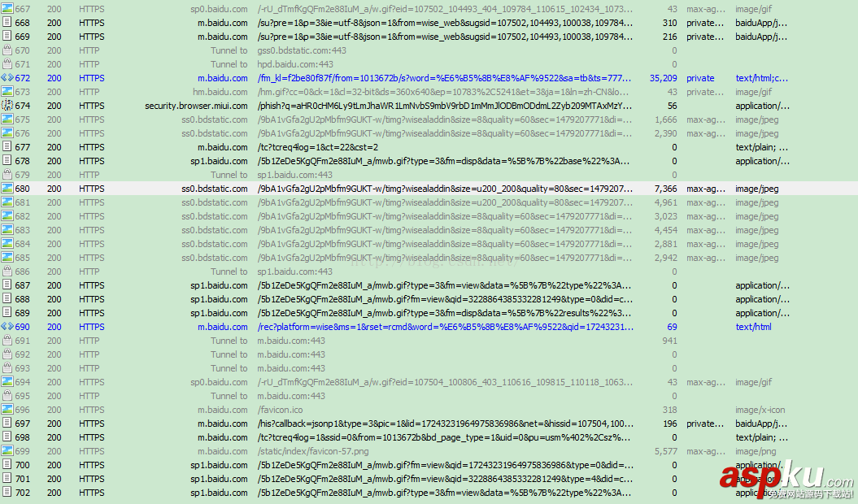
Task: Click the HTML icon of session 672
Action: (7, 78)
